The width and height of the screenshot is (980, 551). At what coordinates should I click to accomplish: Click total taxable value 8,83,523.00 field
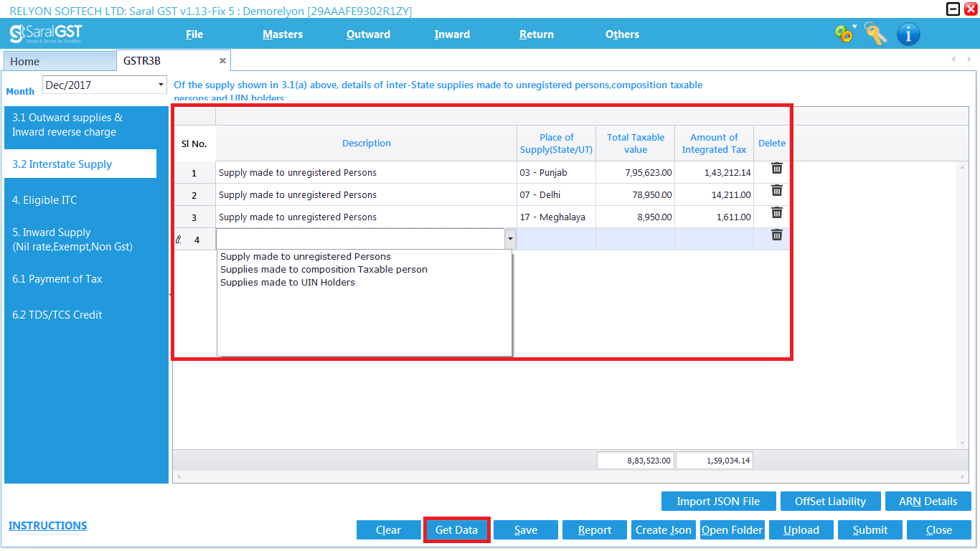pos(636,460)
